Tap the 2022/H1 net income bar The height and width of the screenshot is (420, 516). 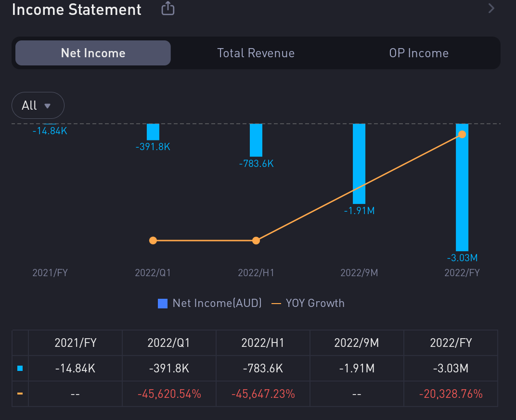(256, 140)
